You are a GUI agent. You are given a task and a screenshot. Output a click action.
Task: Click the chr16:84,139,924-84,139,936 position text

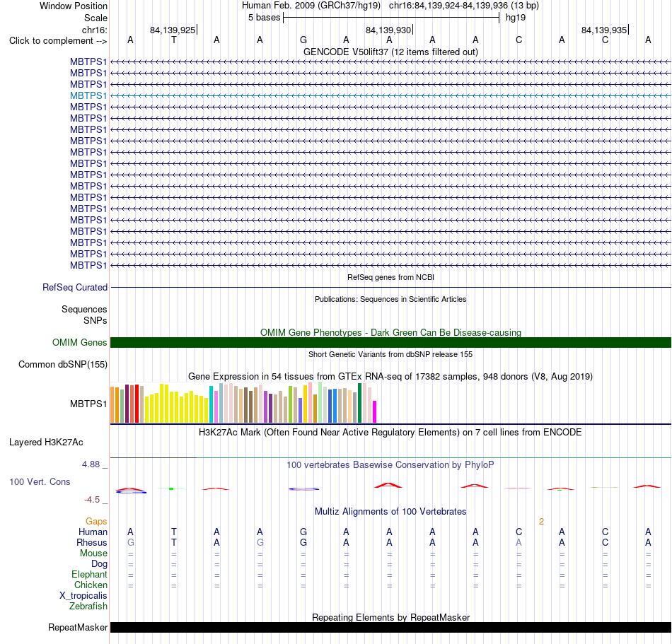click(x=448, y=6)
